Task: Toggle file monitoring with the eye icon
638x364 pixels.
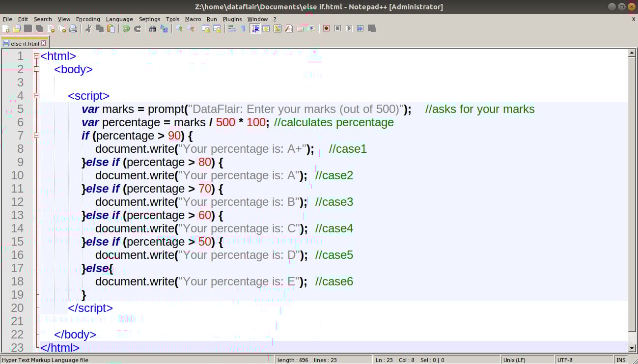Action: [x=311, y=28]
